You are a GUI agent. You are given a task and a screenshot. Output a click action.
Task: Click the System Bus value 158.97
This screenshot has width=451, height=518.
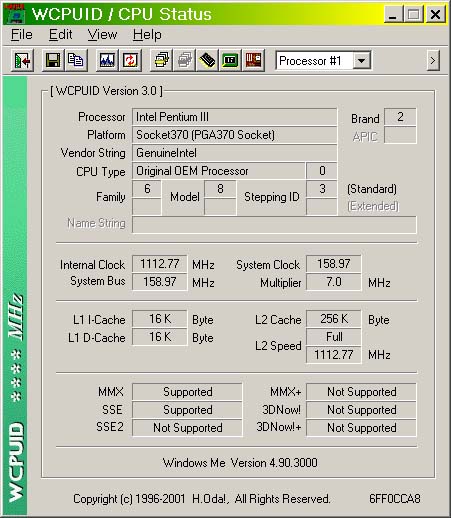[x=160, y=282]
